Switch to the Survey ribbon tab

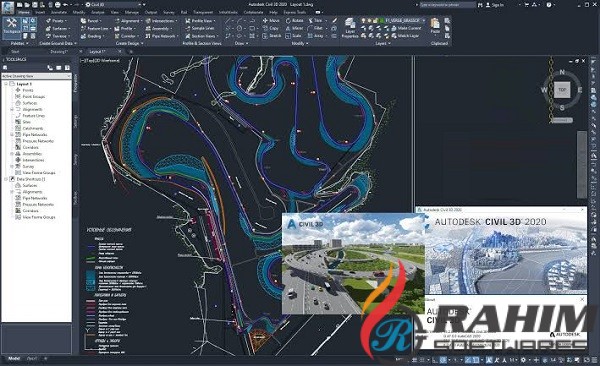click(x=169, y=12)
